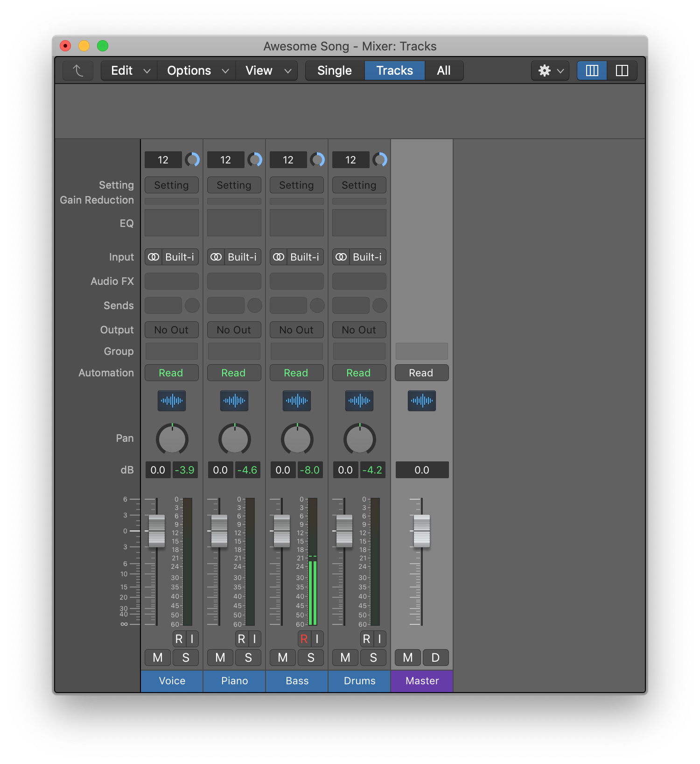Click the back arrow leave-folder button

click(78, 71)
